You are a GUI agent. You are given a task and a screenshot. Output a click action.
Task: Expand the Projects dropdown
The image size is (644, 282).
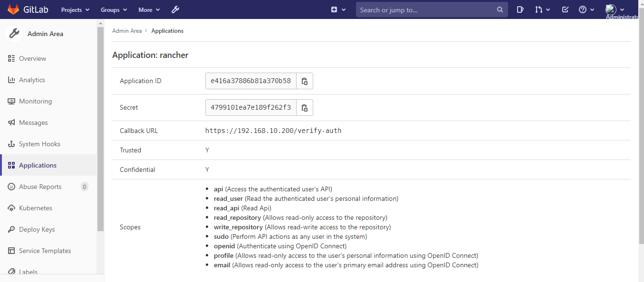tap(75, 9)
